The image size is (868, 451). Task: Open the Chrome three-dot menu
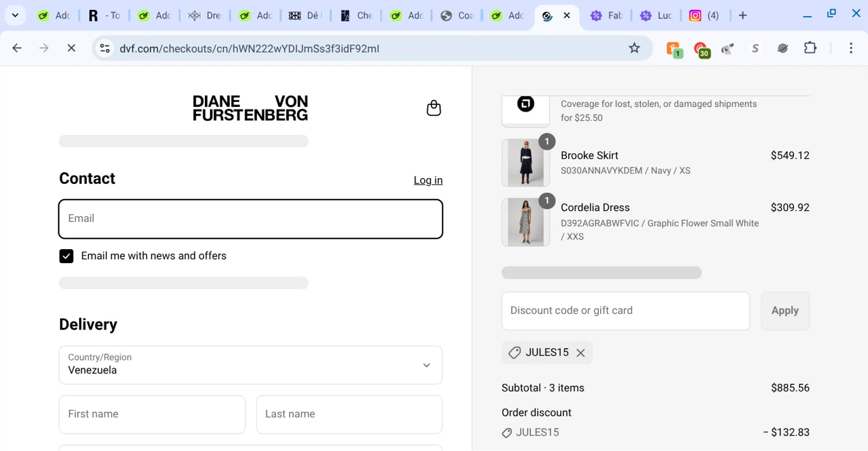(851, 48)
